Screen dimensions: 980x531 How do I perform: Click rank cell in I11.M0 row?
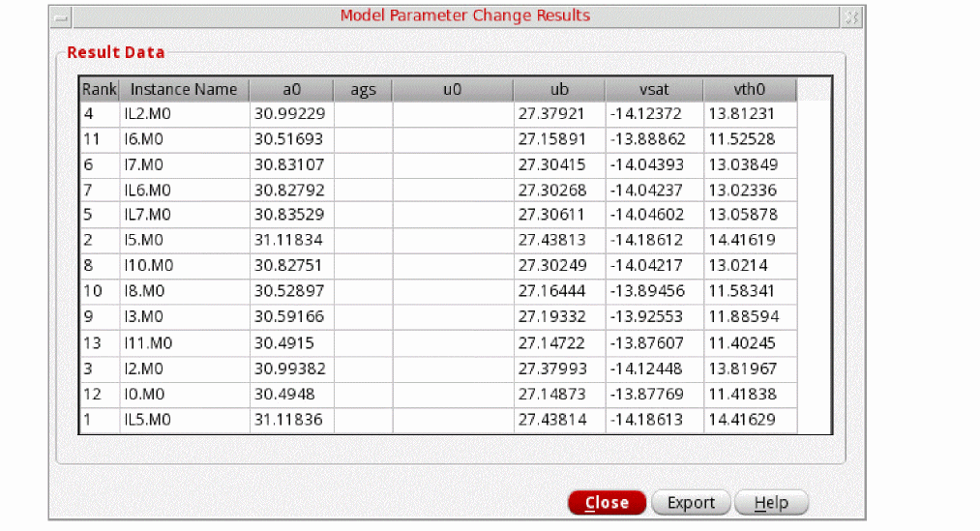point(100,343)
